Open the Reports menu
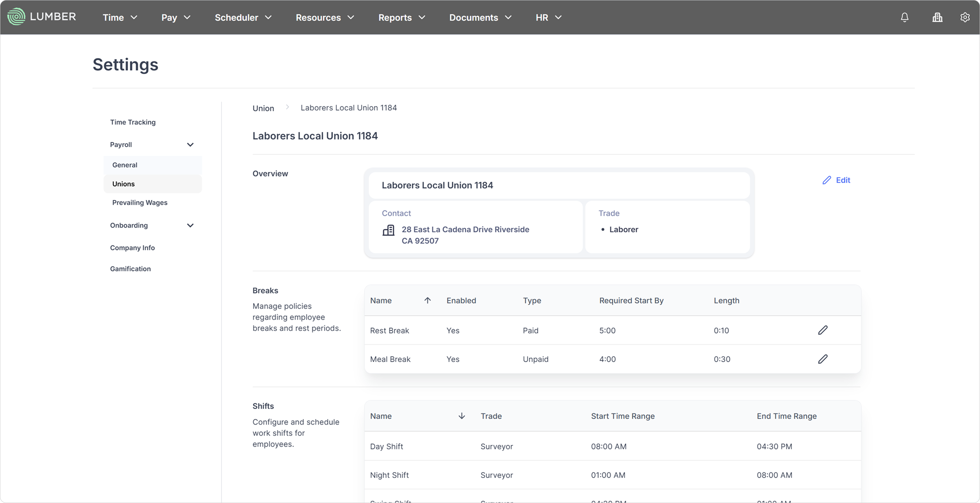Viewport: 980px width, 503px height. click(x=401, y=18)
